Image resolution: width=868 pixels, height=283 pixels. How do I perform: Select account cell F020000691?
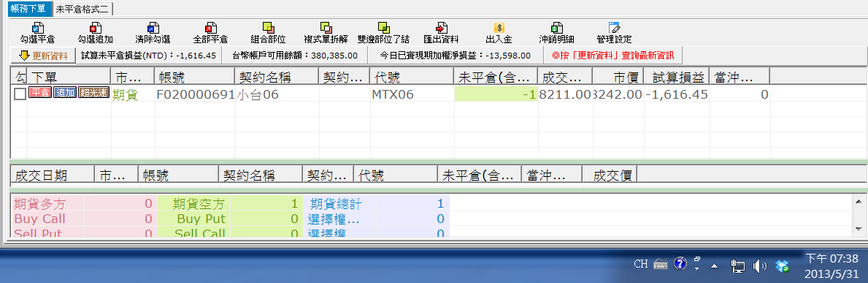coord(195,94)
